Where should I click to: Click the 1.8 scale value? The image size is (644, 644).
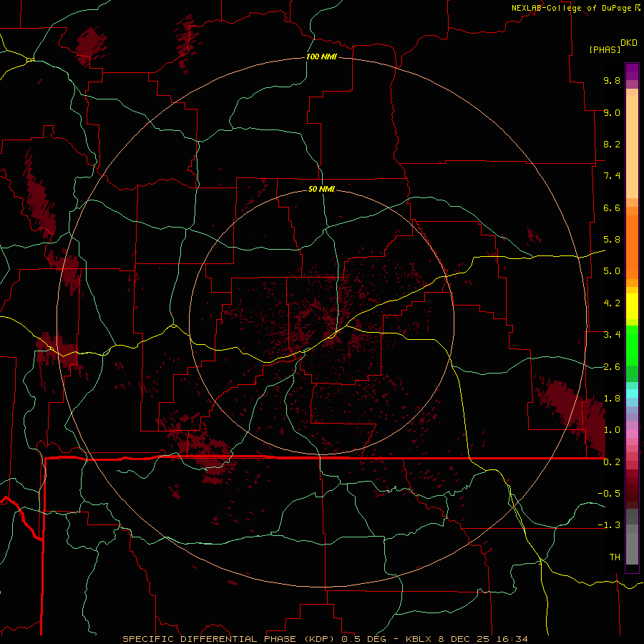(x=612, y=399)
